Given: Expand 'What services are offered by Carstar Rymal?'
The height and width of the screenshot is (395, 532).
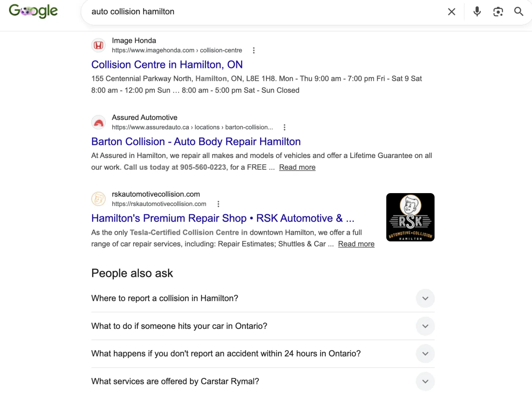Looking at the screenshot, I should tap(263, 381).
